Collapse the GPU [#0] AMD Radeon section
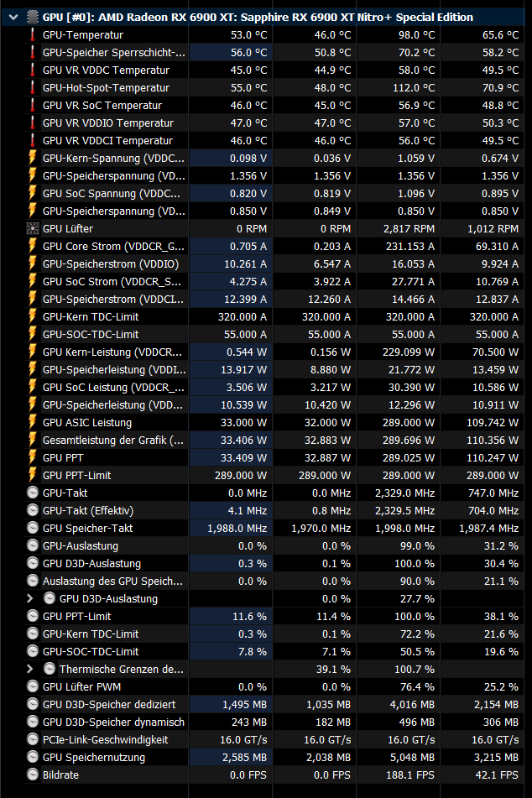This screenshot has height=798, width=532. pyautogui.click(x=13, y=18)
